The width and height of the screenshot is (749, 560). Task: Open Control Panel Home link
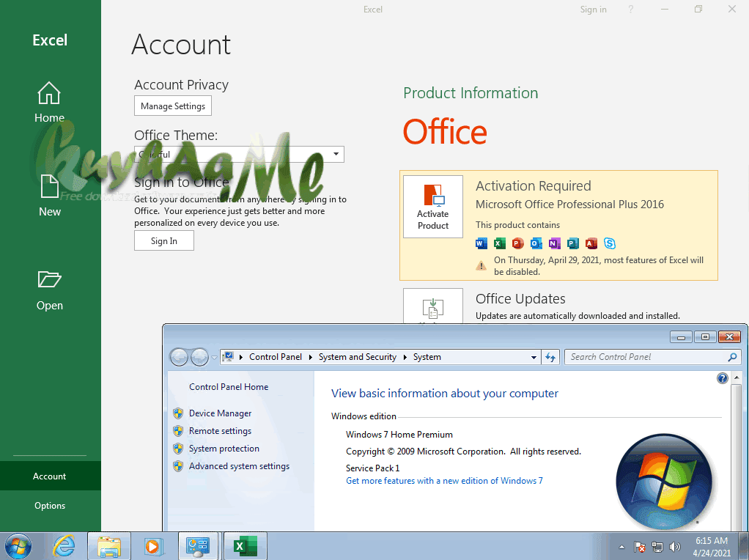click(x=229, y=387)
